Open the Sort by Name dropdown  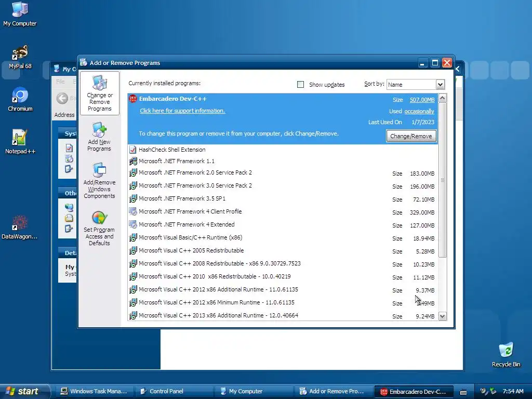pyautogui.click(x=440, y=85)
